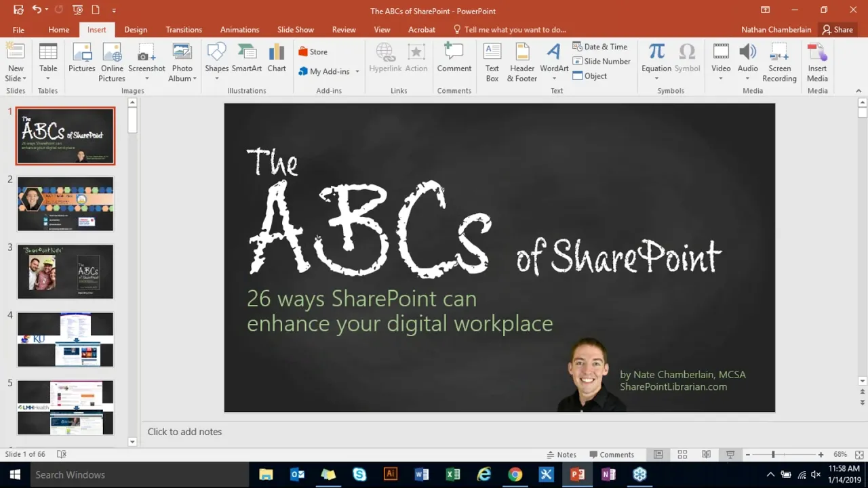Viewport: 868px width, 488px height.
Task: Select slide 4 thumbnail
Action: (65, 340)
